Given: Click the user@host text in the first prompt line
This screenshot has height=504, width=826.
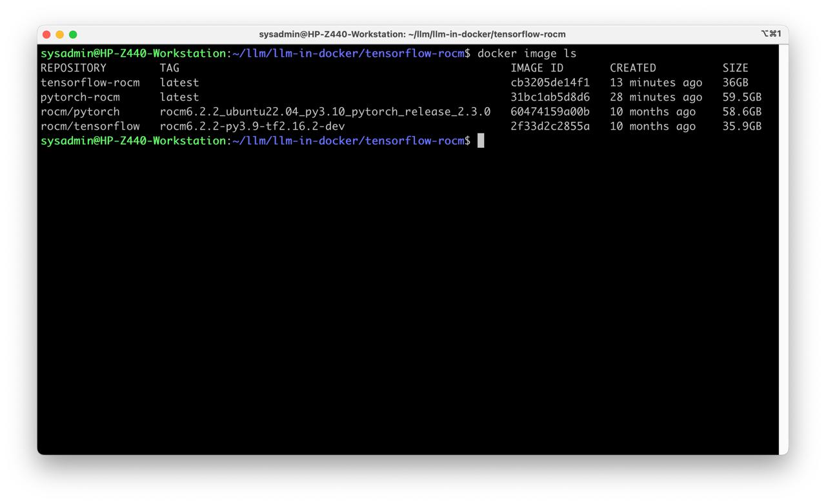Looking at the screenshot, I should 133,53.
